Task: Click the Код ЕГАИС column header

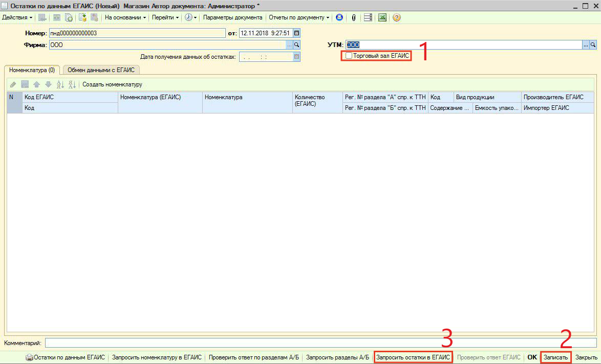Action: [70, 97]
